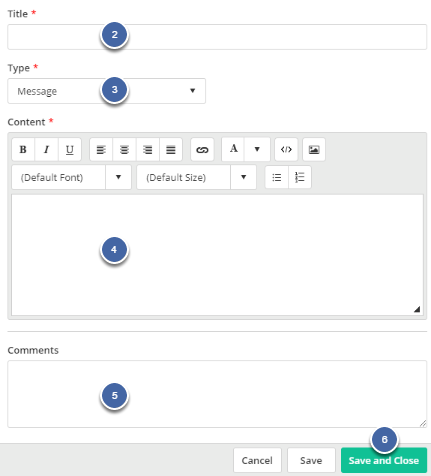Align content text to the right
Image resolution: width=431 pixels, height=476 pixels.
point(148,149)
